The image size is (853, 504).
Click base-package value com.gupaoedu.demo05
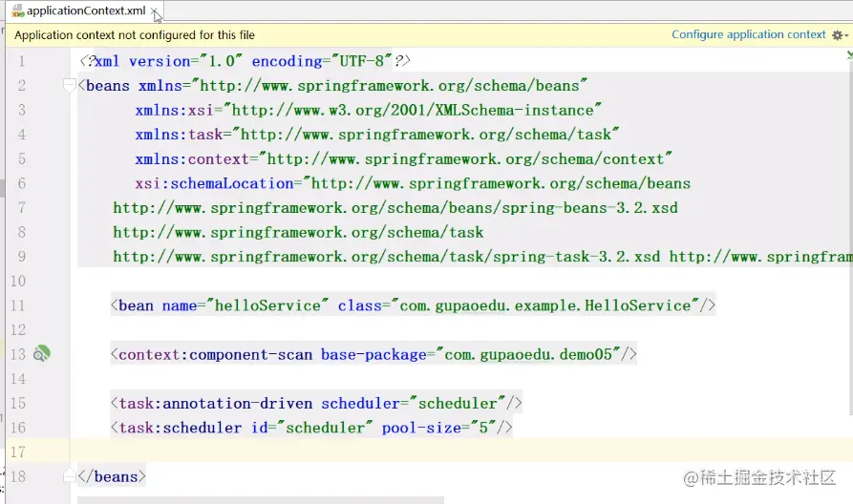click(x=529, y=354)
